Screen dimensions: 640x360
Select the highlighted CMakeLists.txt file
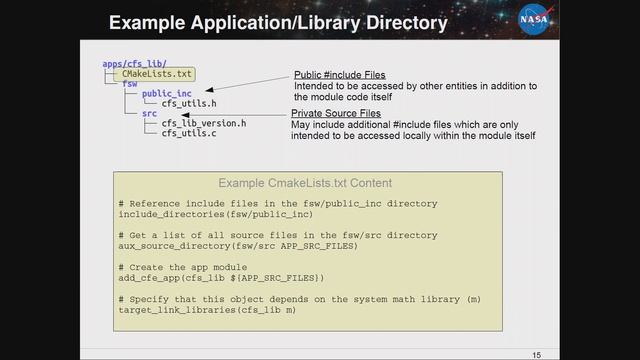[156, 74]
